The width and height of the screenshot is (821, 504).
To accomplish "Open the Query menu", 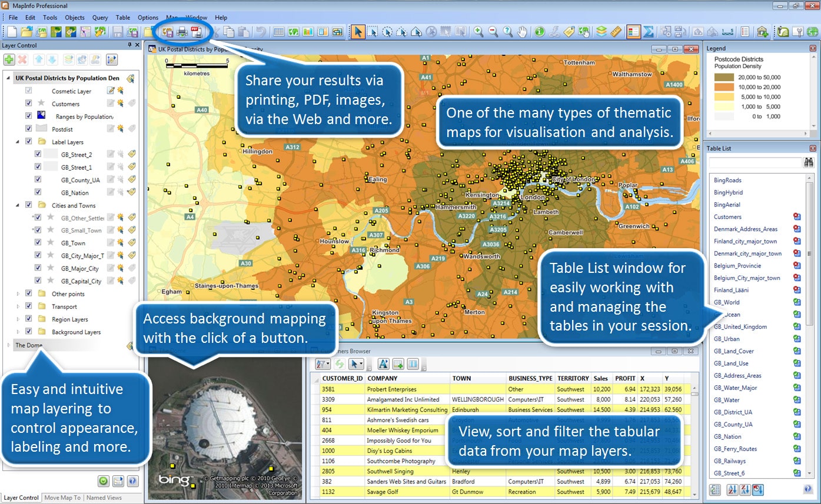I will (x=100, y=18).
